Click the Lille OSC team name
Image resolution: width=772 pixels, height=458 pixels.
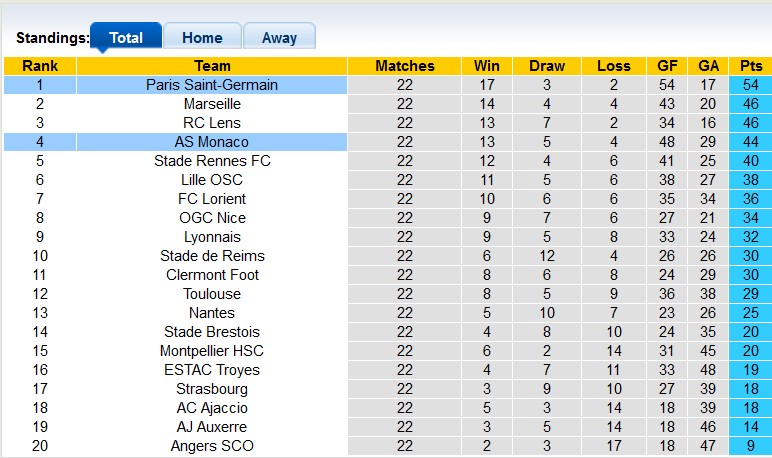click(x=212, y=180)
